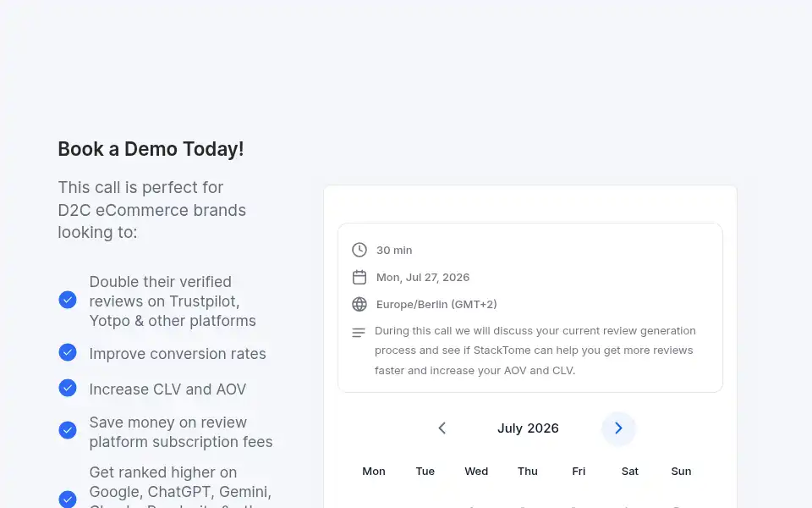Image resolution: width=812 pixels, height=508 pixels.
Task: Click the 'Thu' weekday header
Action: pyautogui.click(x=528, y=472)
